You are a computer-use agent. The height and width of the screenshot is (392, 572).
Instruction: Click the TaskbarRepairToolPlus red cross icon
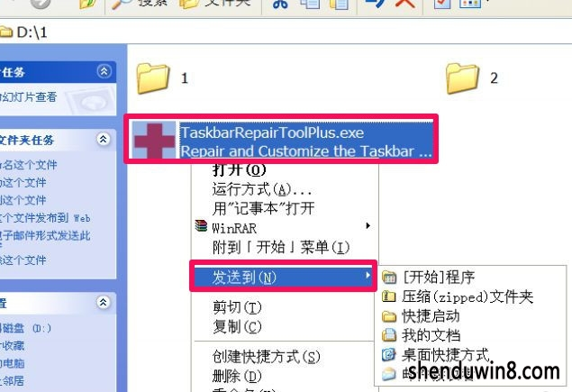click(x=154, y=141)
